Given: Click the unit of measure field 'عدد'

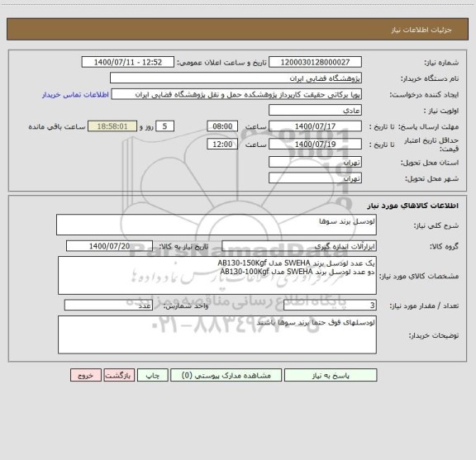Looking at the screenshot, I should point(108,306).
